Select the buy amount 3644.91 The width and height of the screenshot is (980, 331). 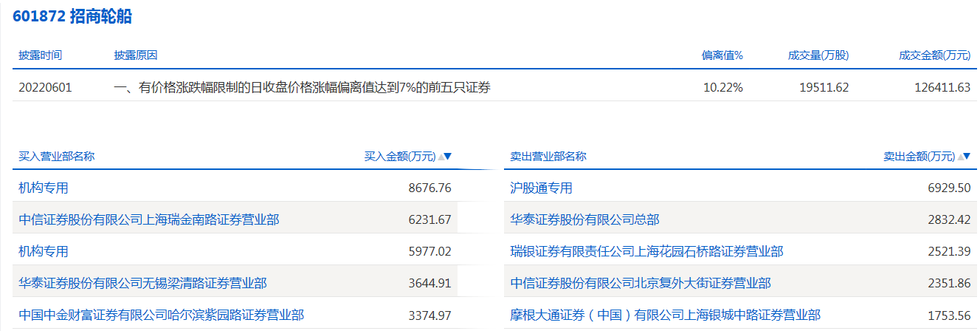coord(429,283)
